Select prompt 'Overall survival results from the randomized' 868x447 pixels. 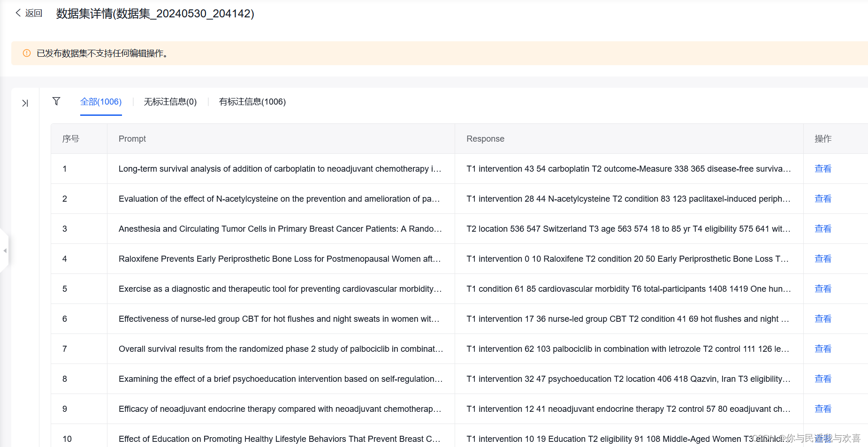tap(281, 349)
